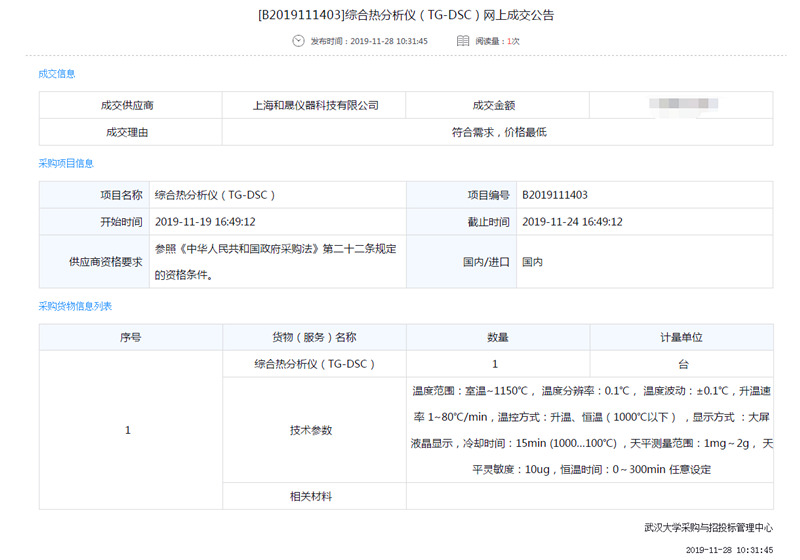Select the 采购项目信息 section heading
This screenshot has height=560, width=800.
click(x=66, y=163)
